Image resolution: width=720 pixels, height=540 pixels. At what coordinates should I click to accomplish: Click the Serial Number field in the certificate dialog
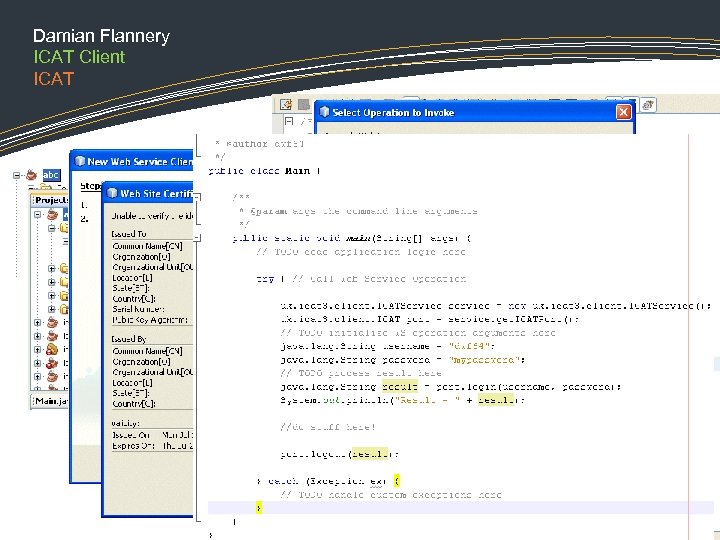click(138, 309)
